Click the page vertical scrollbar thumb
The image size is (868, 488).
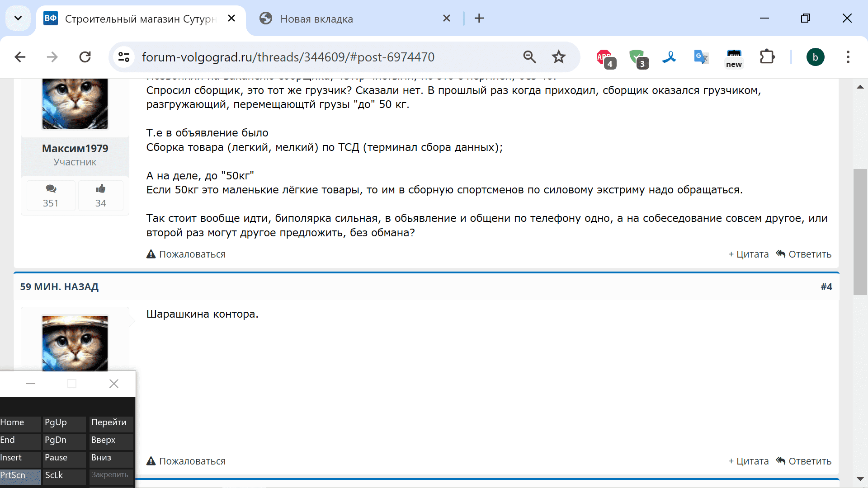click(860, 231)
